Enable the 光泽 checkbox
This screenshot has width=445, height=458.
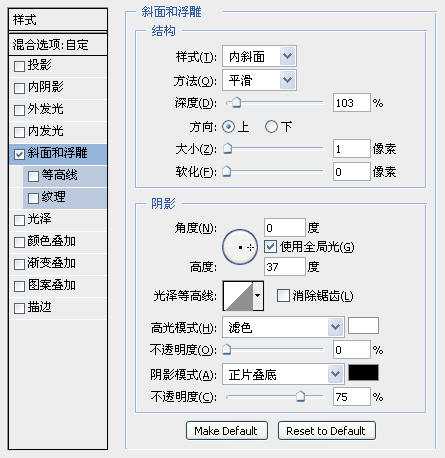tap(19, 220)
